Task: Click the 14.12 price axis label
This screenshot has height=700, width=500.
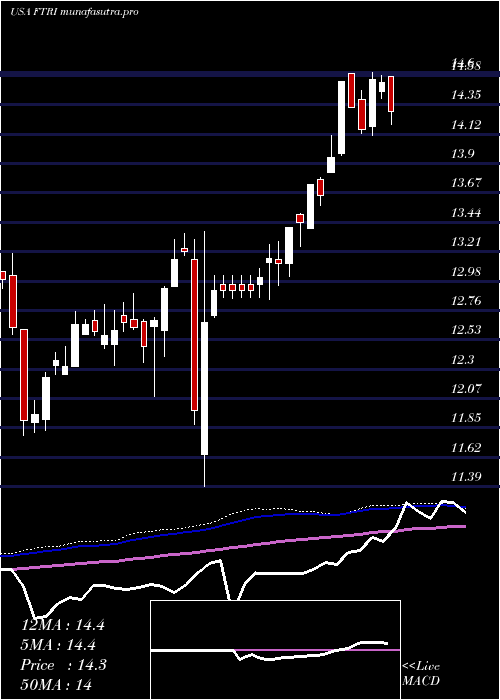Action: [x=466, y=124]
